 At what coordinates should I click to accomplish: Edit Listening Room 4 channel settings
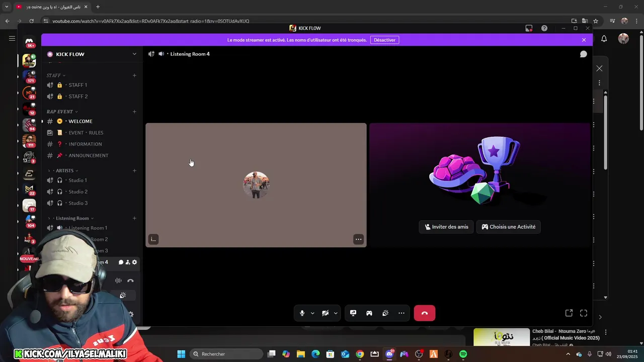pos(134,262)
